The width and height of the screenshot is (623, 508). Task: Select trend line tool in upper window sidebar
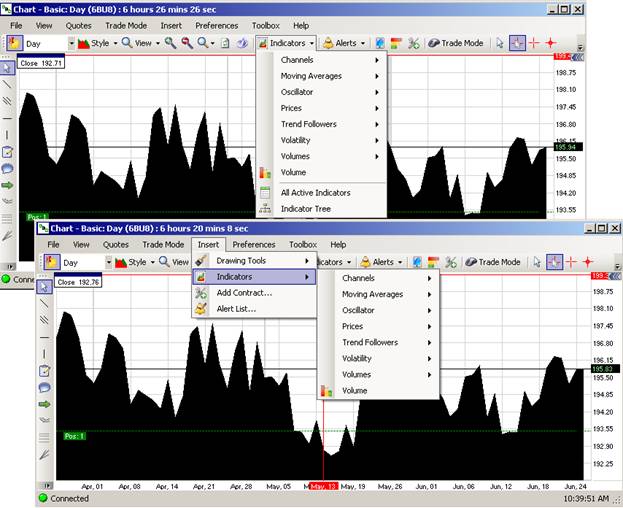[7, 84]
